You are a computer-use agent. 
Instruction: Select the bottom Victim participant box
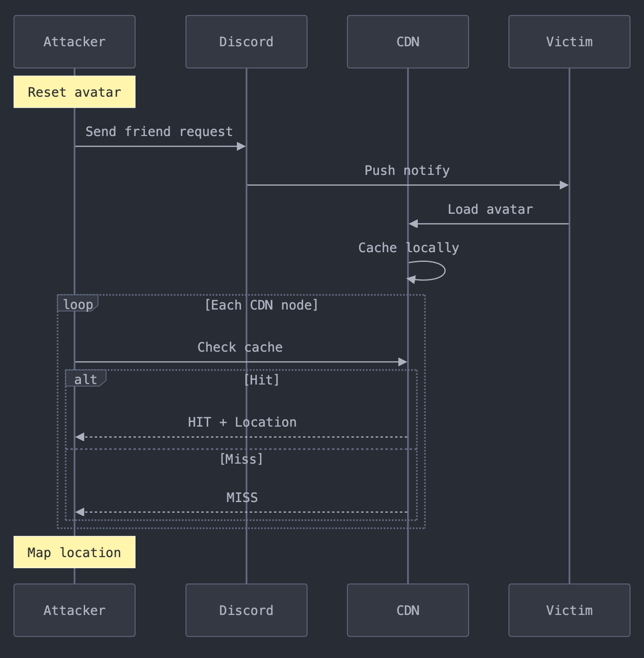(569, 610)
